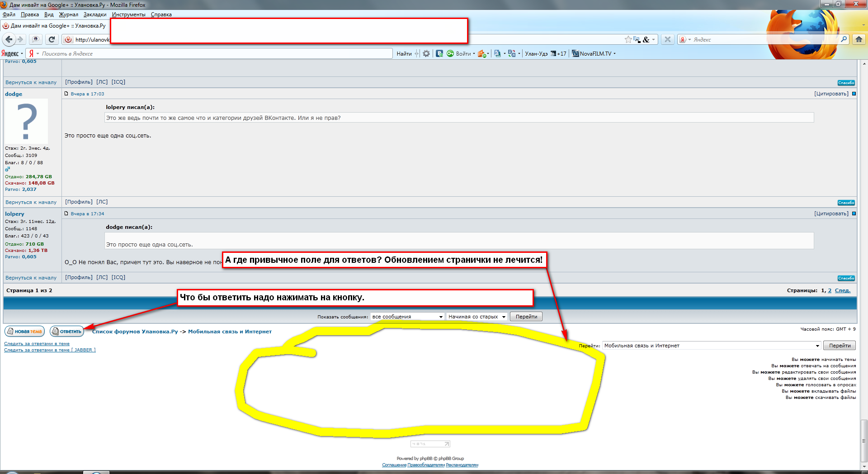Open the Вид menu
This screenshot has width=868, height=474.
click(x=49, y=14)
